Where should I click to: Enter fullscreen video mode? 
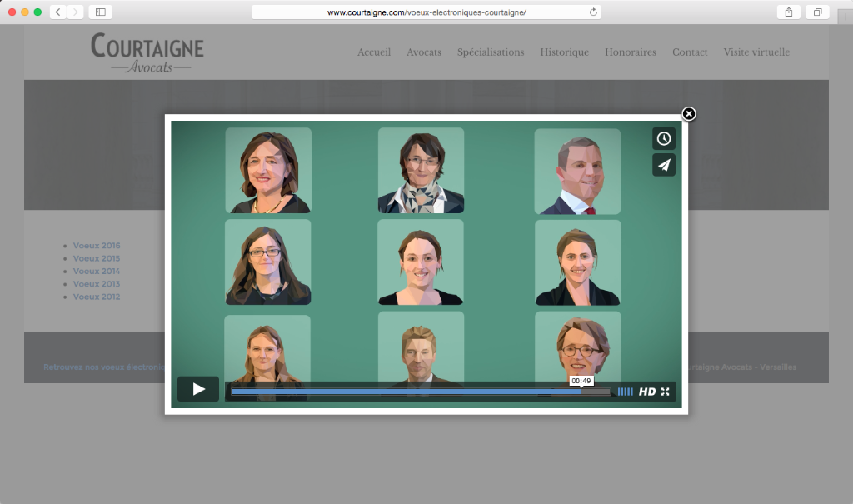pos(666,392)
